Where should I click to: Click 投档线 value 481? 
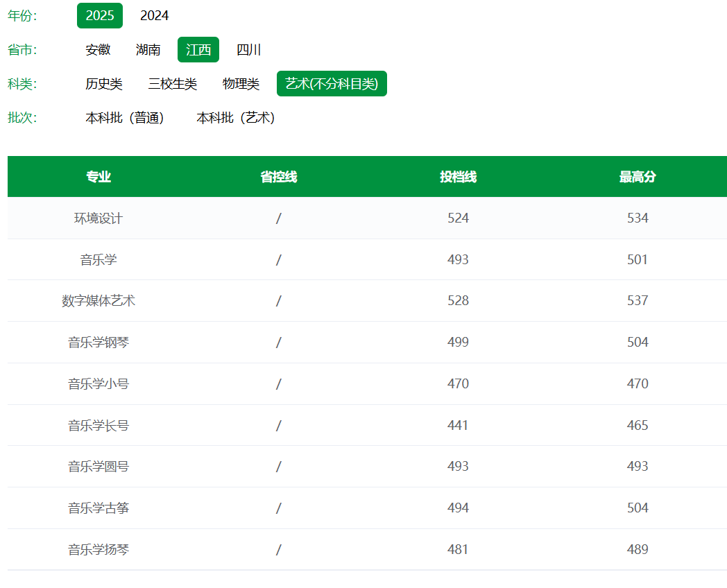coord(458,549)
